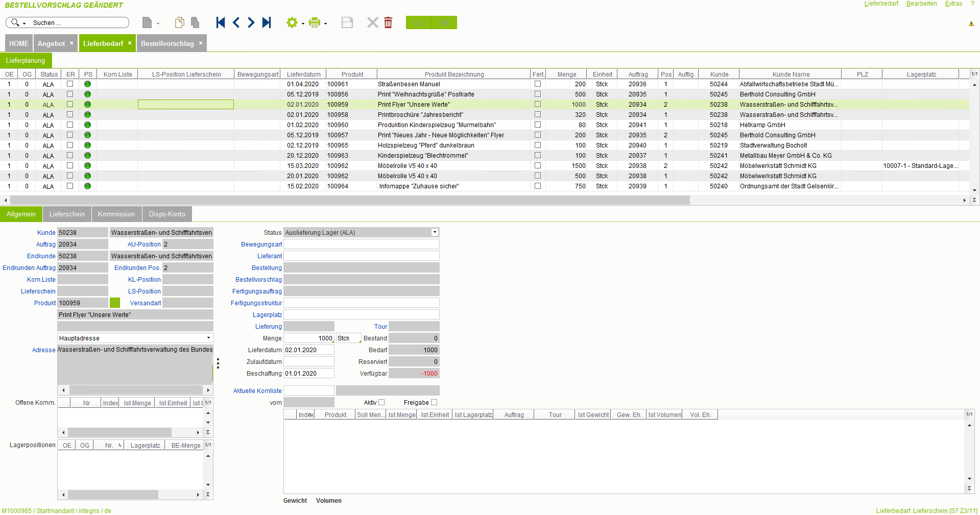Click the green swatch next to Produkt

(115, 303)
